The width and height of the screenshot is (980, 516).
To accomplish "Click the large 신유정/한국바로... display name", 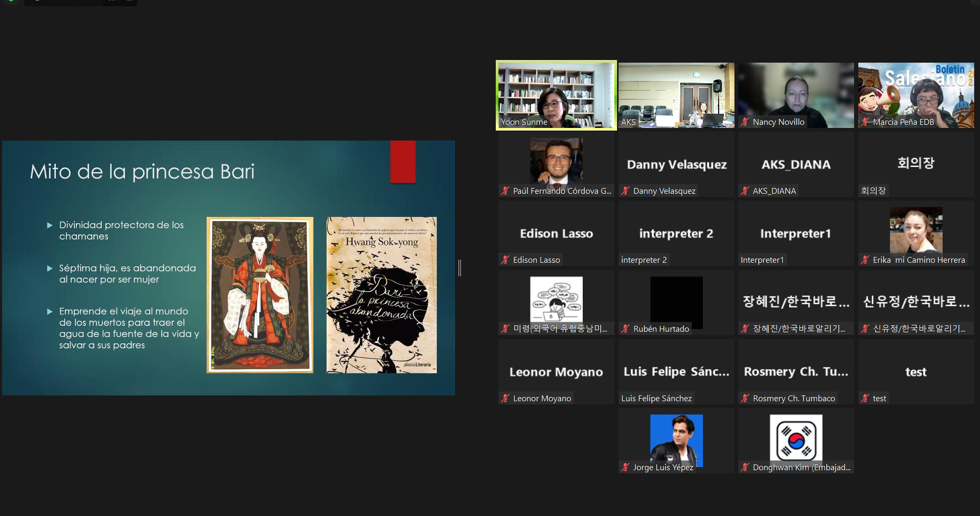I will 916,302.
